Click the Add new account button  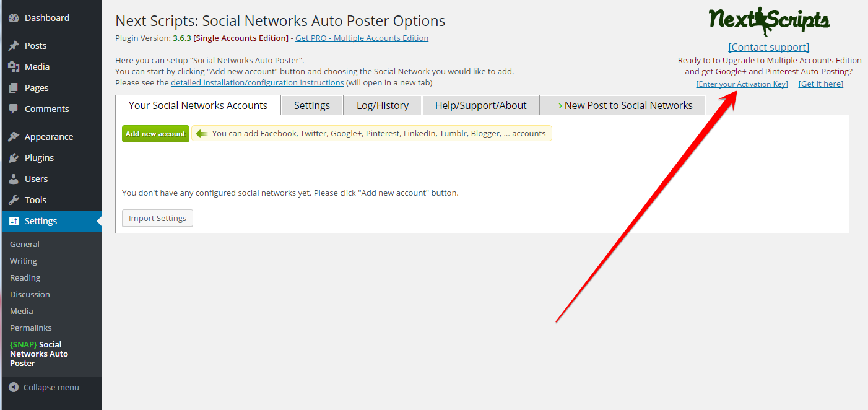[155, 134]
